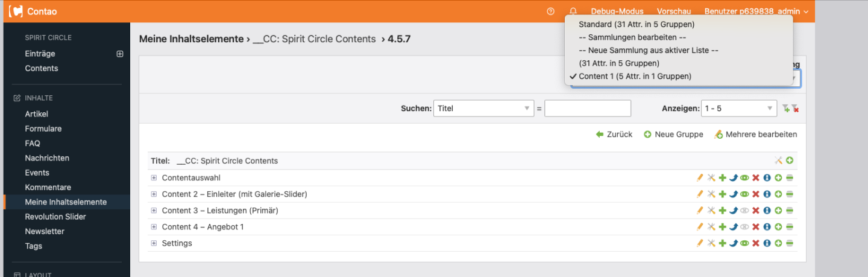This screenshot has height=277, width=868.
Task: Click the pencil edit icon for Contentauswahl
Action: click(700, 178)
